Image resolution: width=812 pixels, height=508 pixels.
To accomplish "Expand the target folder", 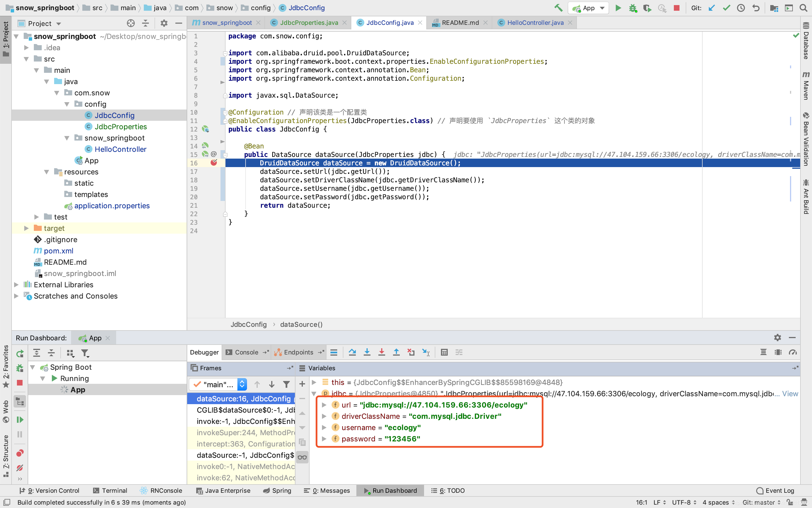I will [26, 228].
